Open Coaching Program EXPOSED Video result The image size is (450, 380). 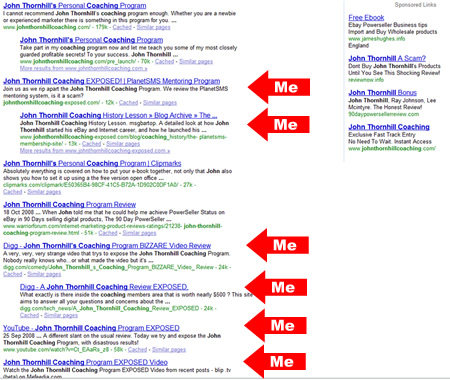click(85, 362)
